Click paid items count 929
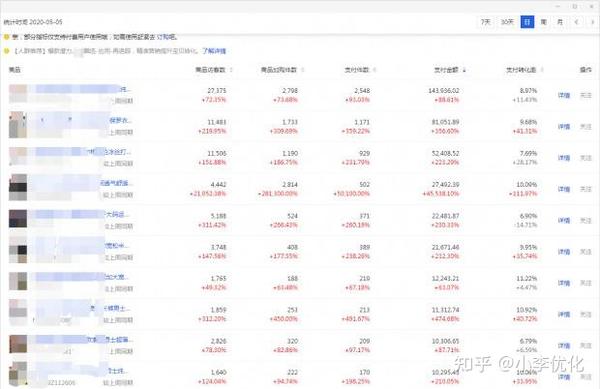This screenshot has width=600, height=389. coord(364,153)
